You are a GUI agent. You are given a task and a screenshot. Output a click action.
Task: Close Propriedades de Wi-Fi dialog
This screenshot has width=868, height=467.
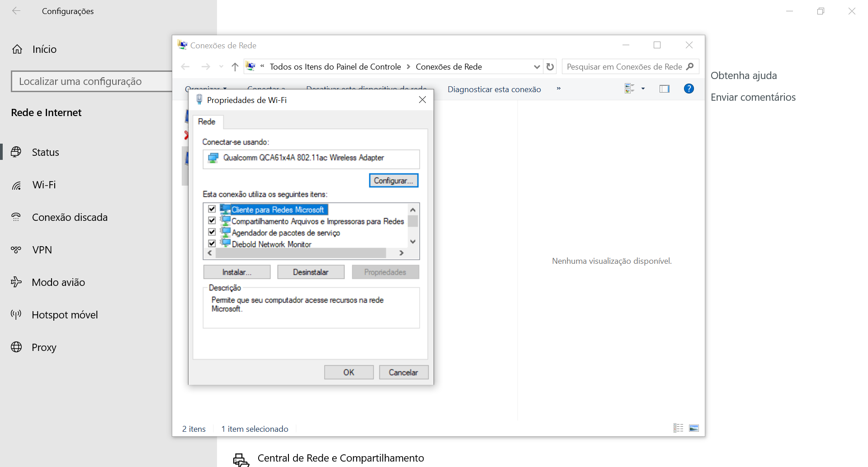423,100
